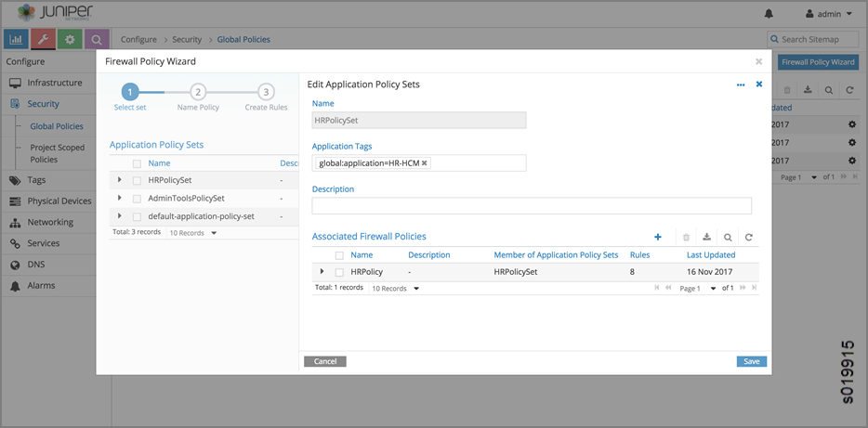Select the AdminToolsPolicySet checkbox

137,199
